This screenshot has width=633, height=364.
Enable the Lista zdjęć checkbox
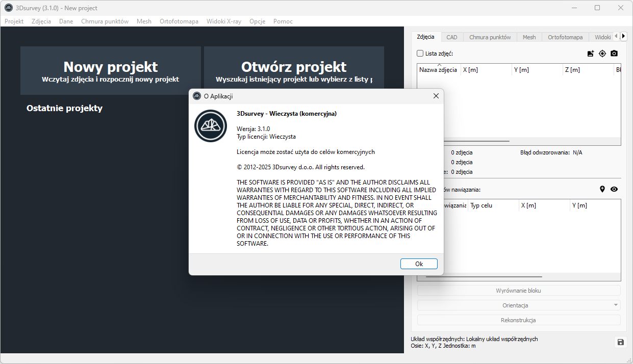coord(420,54)
